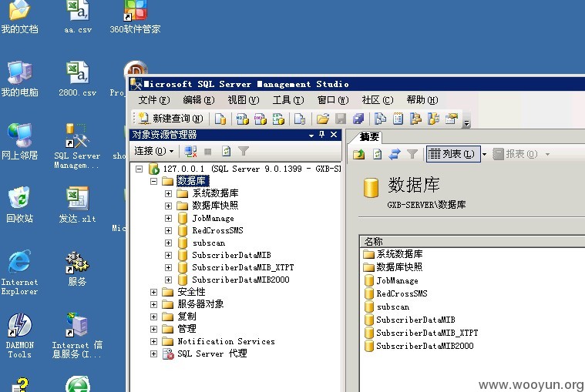Click the Registered Servers toolbar icon

(x=380, y=119)
